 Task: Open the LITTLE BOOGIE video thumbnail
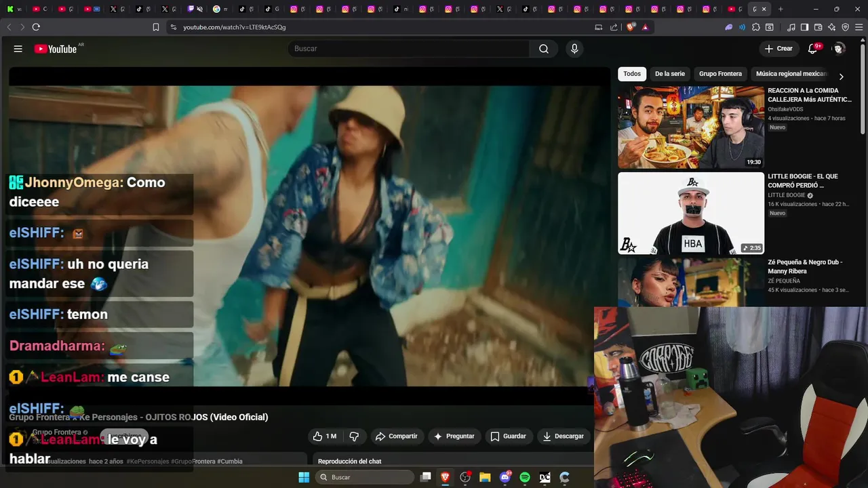tap(691, 213)
